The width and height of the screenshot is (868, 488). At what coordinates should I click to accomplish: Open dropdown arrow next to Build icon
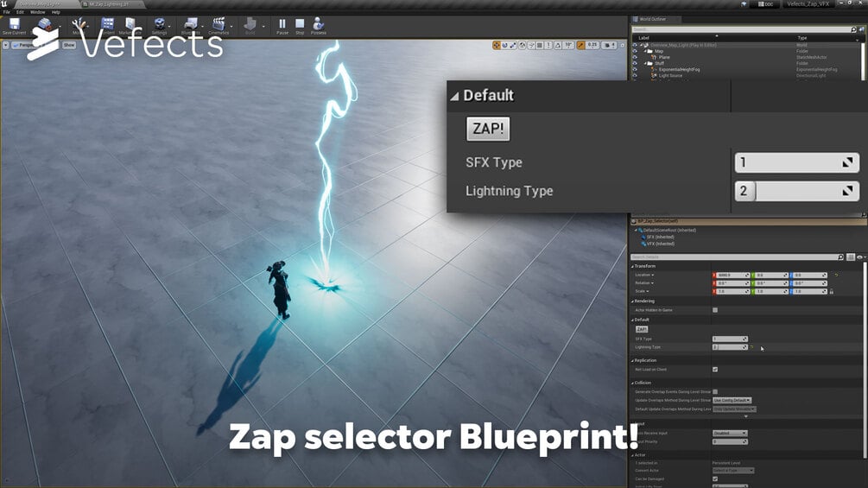click(x=263, y=26)
